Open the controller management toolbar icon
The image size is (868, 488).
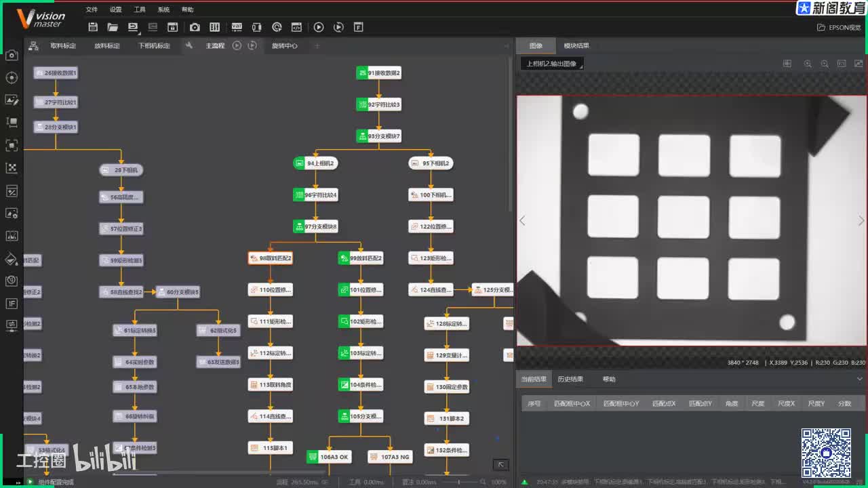click(x=215, y=27)
